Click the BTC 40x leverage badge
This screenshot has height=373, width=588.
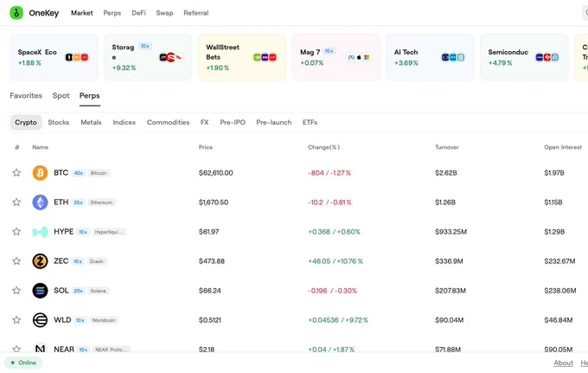click(x=79, y=173)
